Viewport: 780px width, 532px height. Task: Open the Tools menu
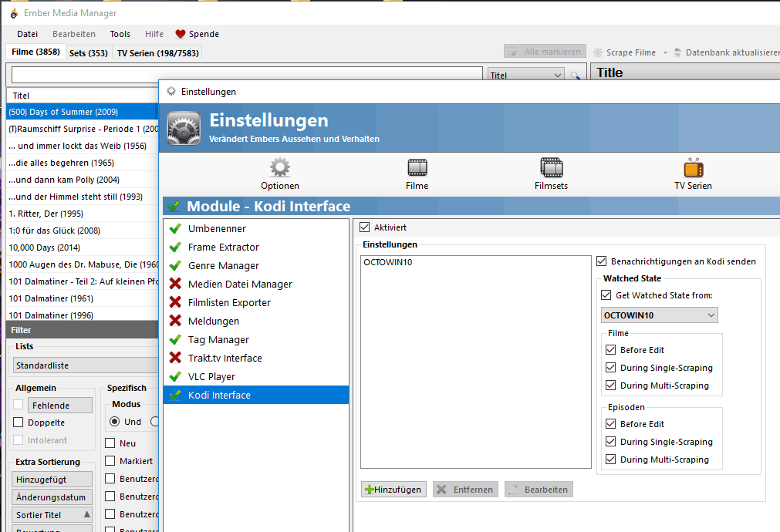coord(120,34)
